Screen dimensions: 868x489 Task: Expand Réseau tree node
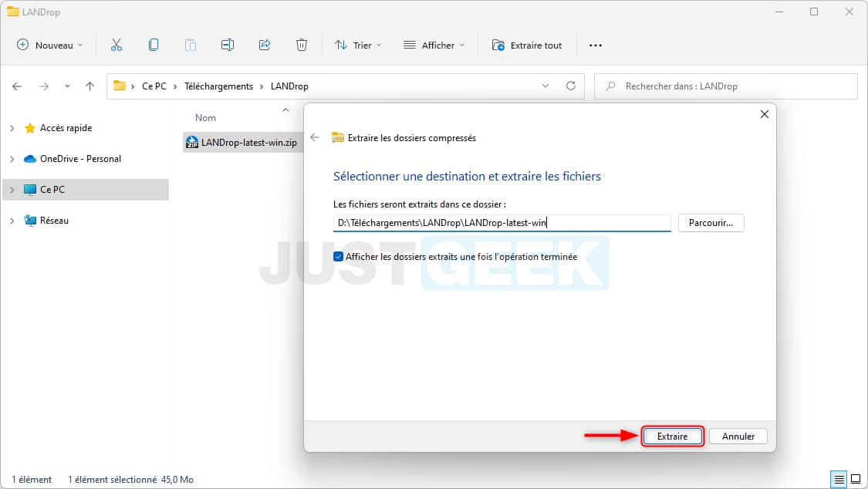pos(12,221)
